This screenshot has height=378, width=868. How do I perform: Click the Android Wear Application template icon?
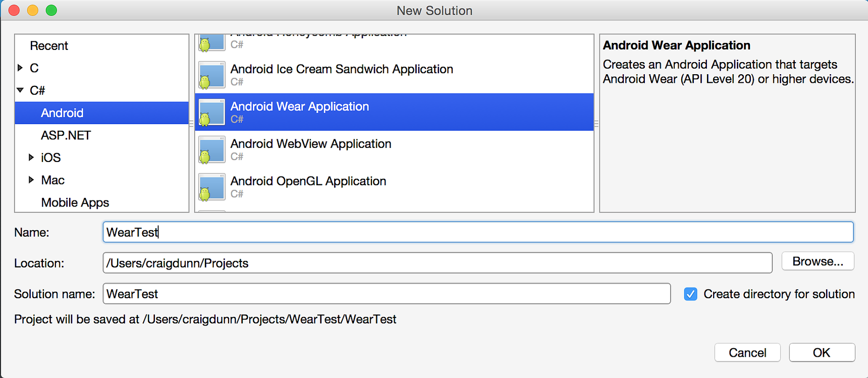[x=211, y=112]
